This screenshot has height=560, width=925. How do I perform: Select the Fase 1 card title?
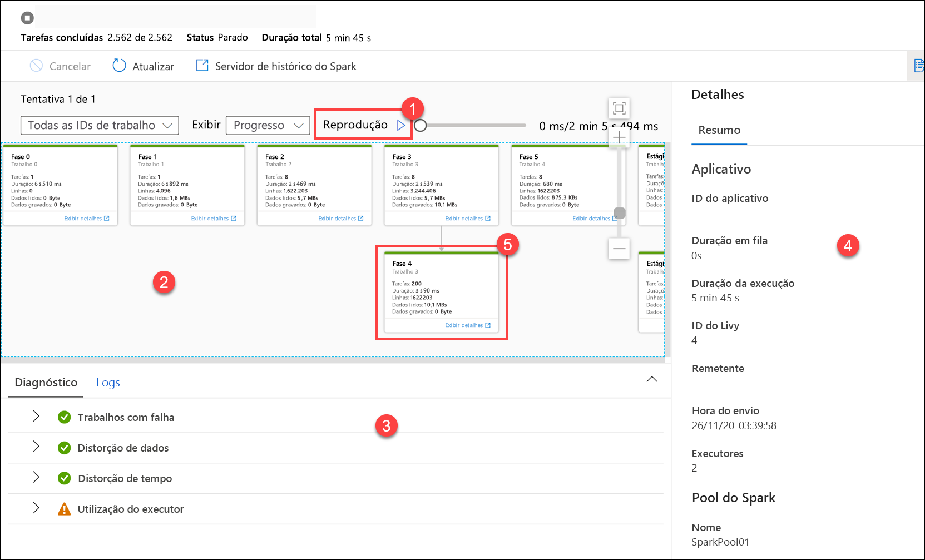(147, 157)
